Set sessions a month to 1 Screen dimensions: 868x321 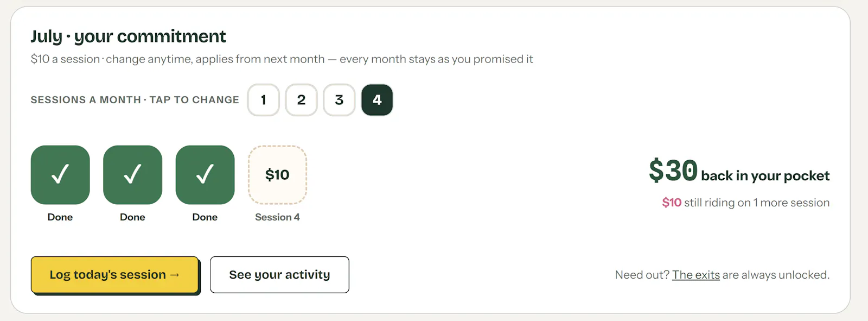(264, 100)
